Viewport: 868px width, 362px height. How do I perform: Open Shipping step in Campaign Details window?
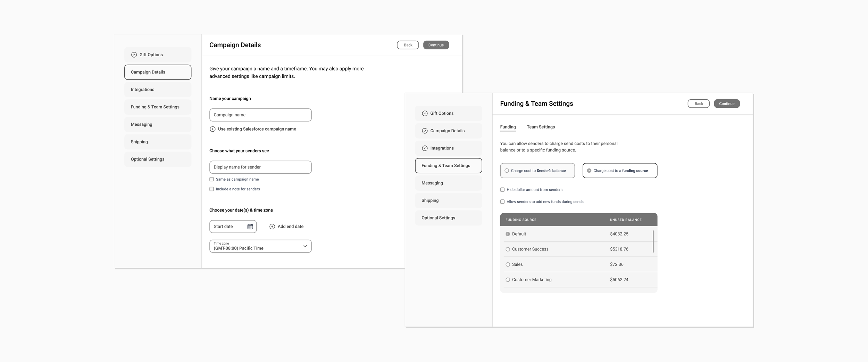(158, 142)
